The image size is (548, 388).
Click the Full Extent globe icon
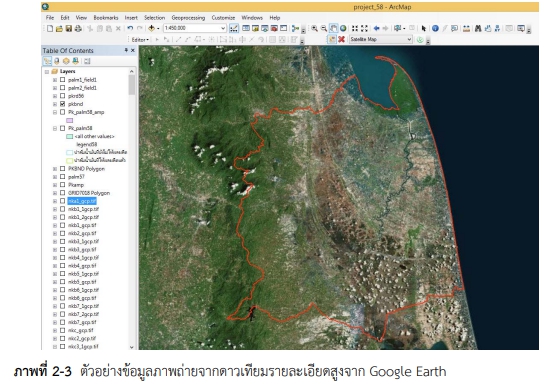click(343, 29)
